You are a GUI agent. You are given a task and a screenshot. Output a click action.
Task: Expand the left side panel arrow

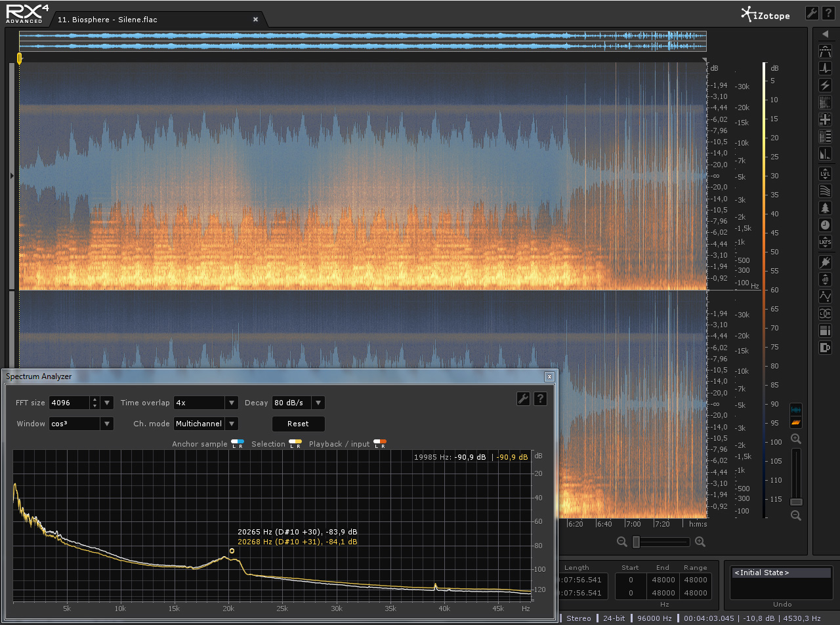[12, 176]
